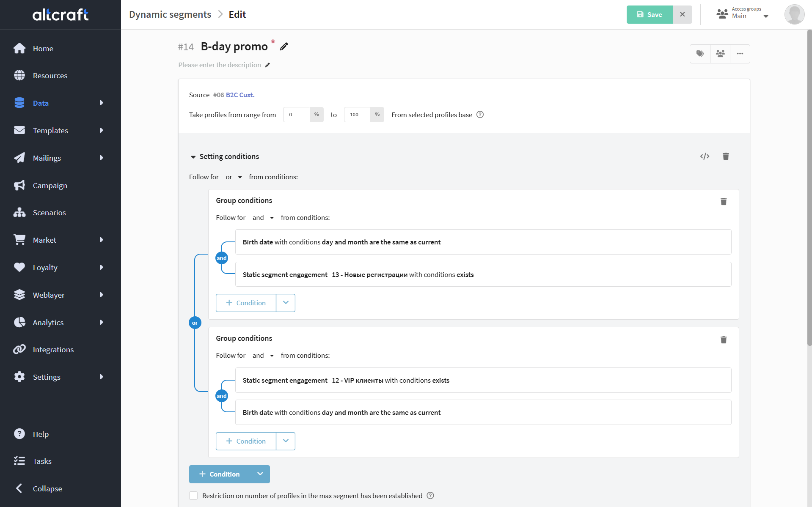Switch to code view of conditions
The height and width of the screenshot is (507, 812).
click(705, 156)
